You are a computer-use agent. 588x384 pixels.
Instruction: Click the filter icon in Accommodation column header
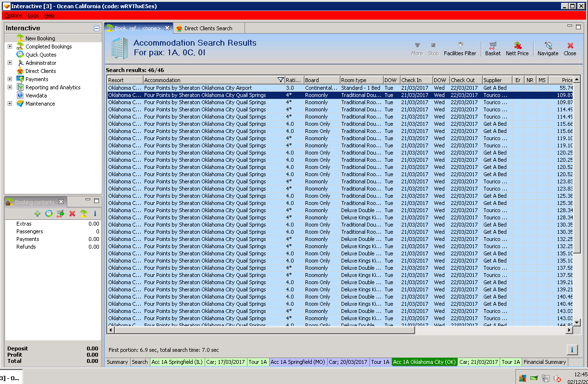[281, 80]
